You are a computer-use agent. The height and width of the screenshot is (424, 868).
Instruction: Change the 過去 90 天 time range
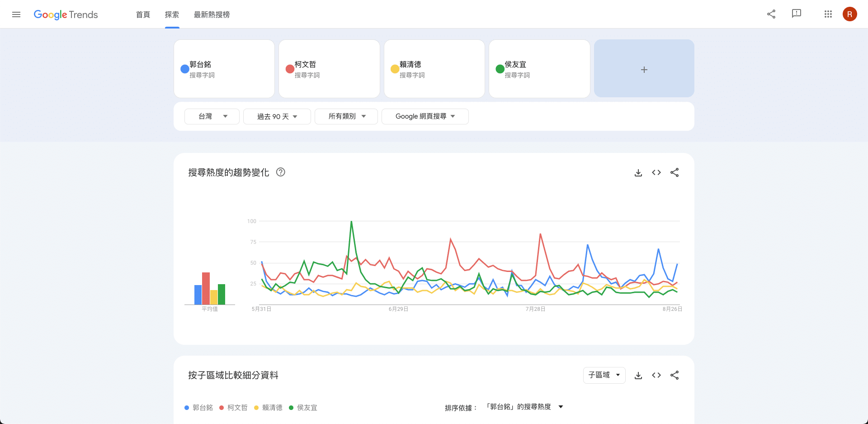pos(277,116)
